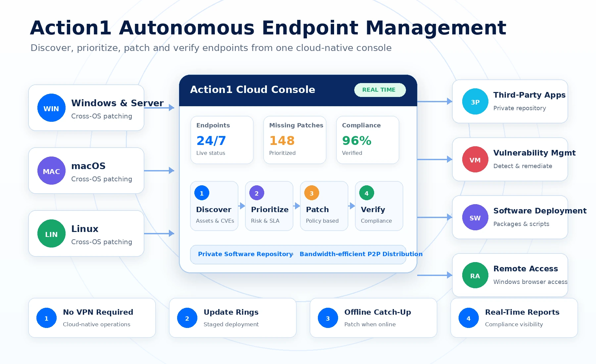Viewport: 596px width, 364px height.
Task: Click the Prioritize step label
Action: tap(270, 210)
